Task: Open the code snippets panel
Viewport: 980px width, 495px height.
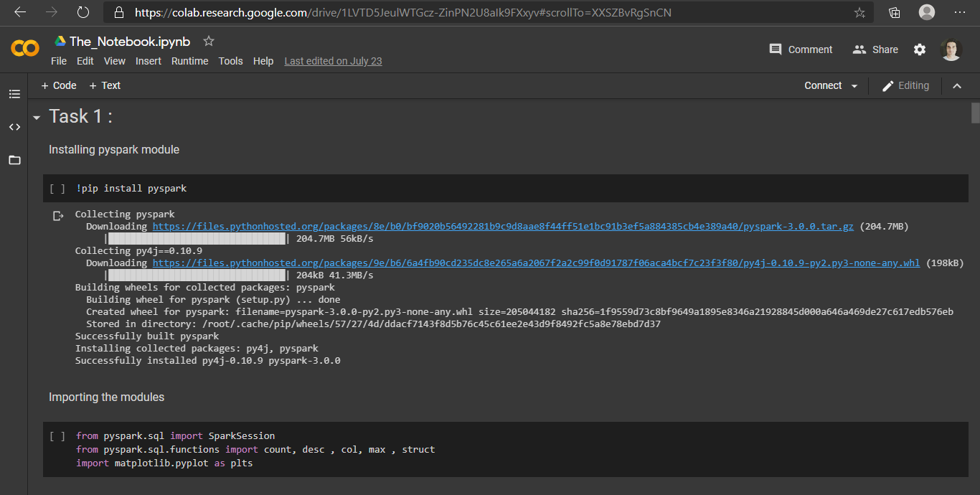Action: click(x=14, y=127)
